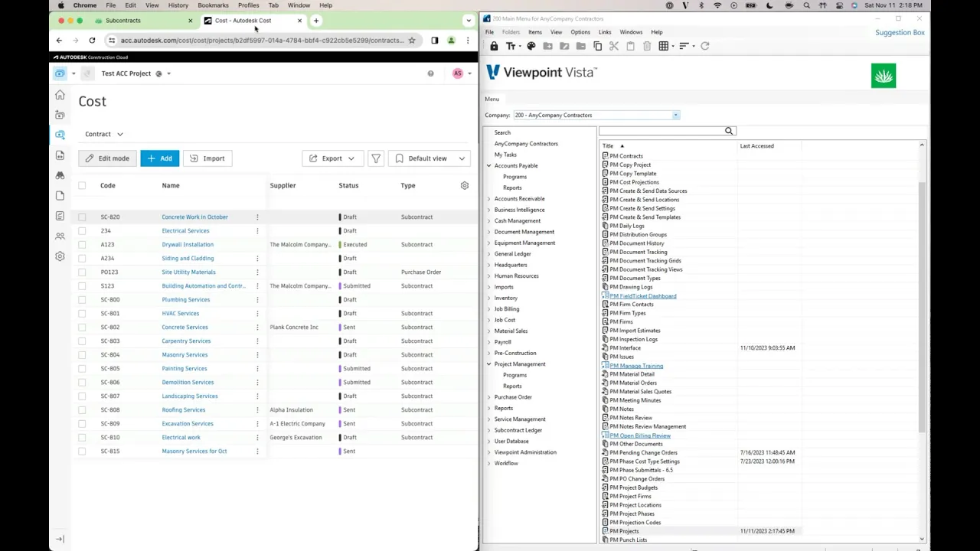
Task: Open the Change Order tool icon in ACC sidebar
Action: point(60,155)
